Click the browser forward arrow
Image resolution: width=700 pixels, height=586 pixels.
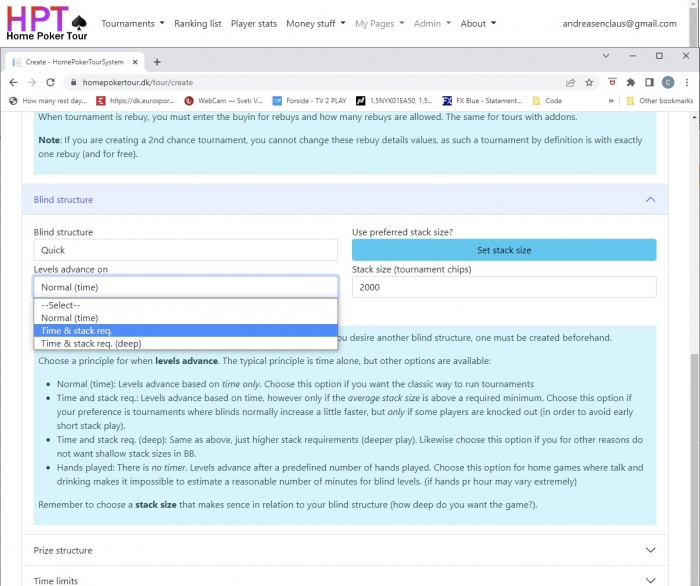(32, 83)
